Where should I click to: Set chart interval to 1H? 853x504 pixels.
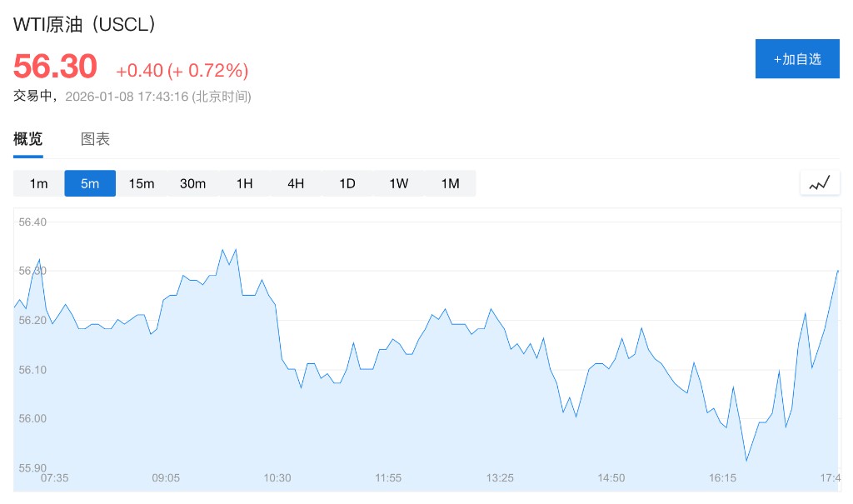[244, 183]
